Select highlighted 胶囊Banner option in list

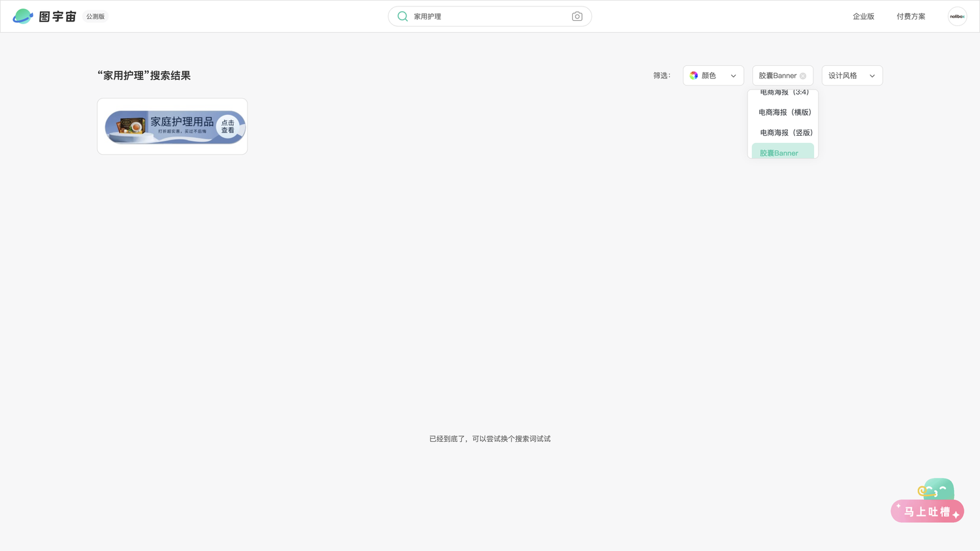[783, 151]
